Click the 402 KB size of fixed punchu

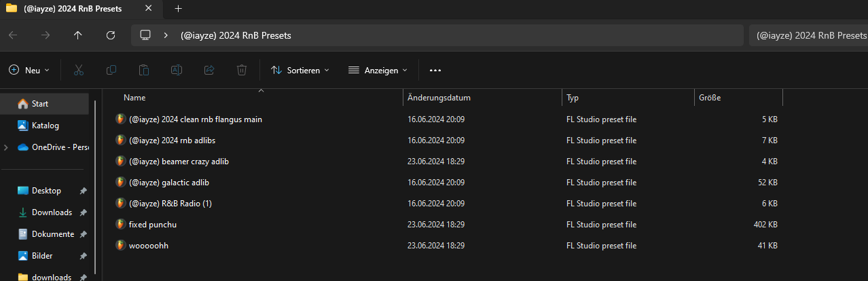click(765, 224)
